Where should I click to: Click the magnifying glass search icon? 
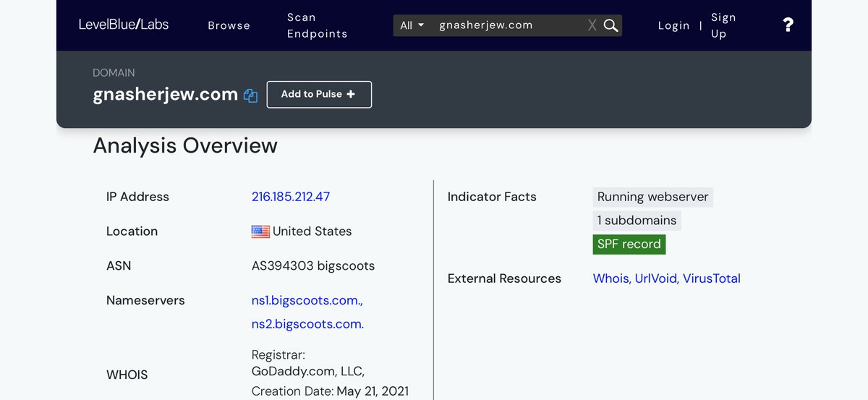click(x=611, y=25)
